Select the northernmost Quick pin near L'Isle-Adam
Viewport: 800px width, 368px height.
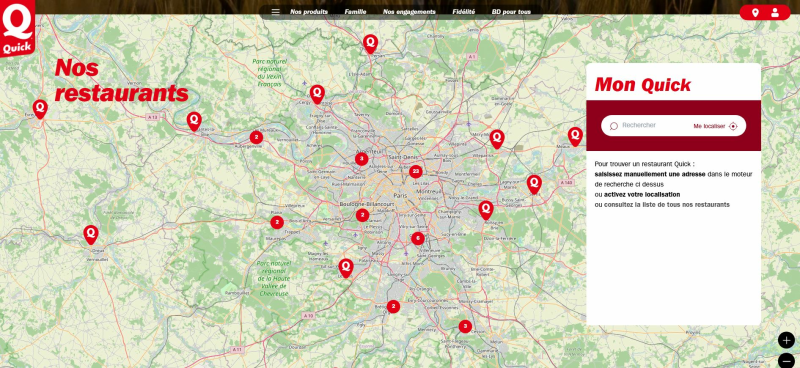370,43
